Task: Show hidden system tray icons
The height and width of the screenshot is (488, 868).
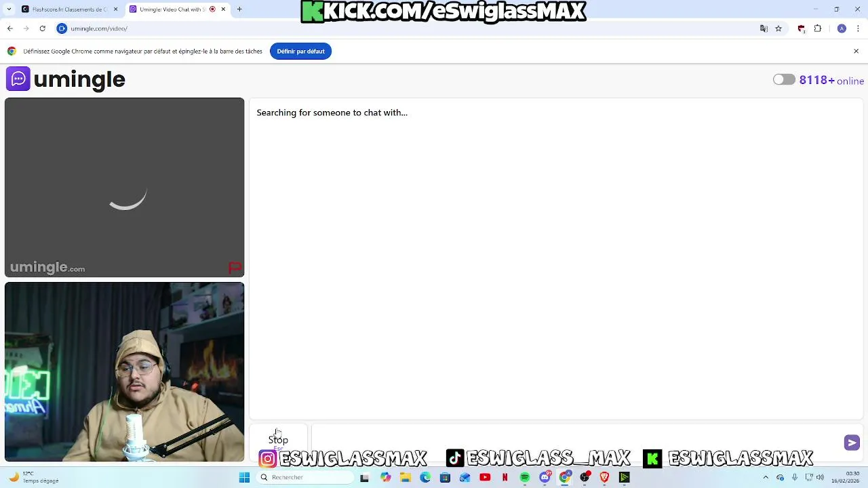Action: (x=766, y=477)
